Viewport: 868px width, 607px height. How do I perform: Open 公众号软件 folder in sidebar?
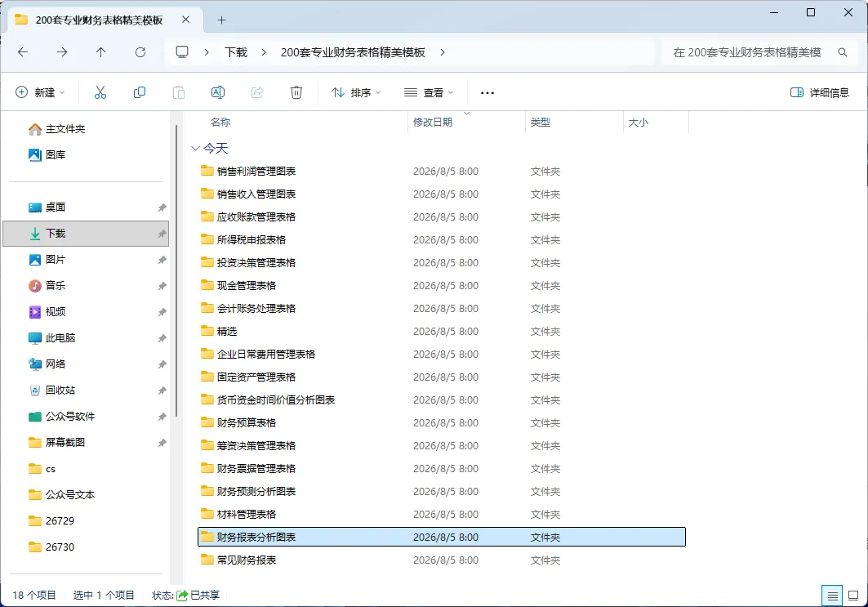[86, 416]
